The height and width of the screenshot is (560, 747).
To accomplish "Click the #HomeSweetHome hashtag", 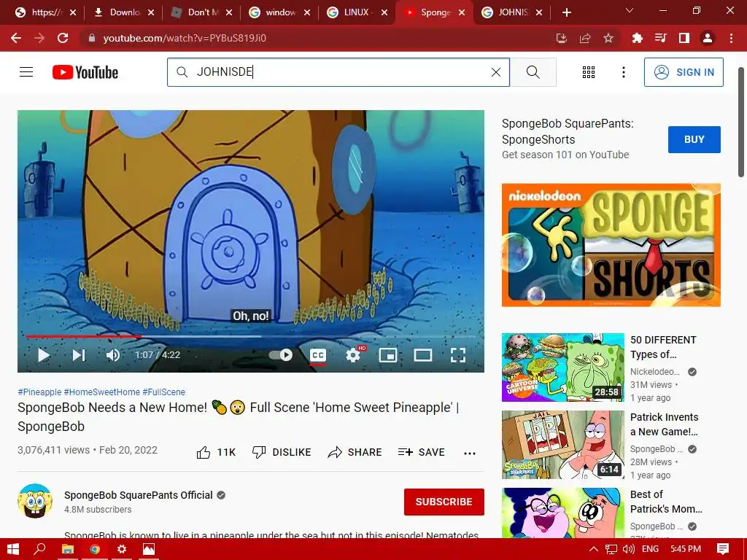I will click(x=102, y=392).
